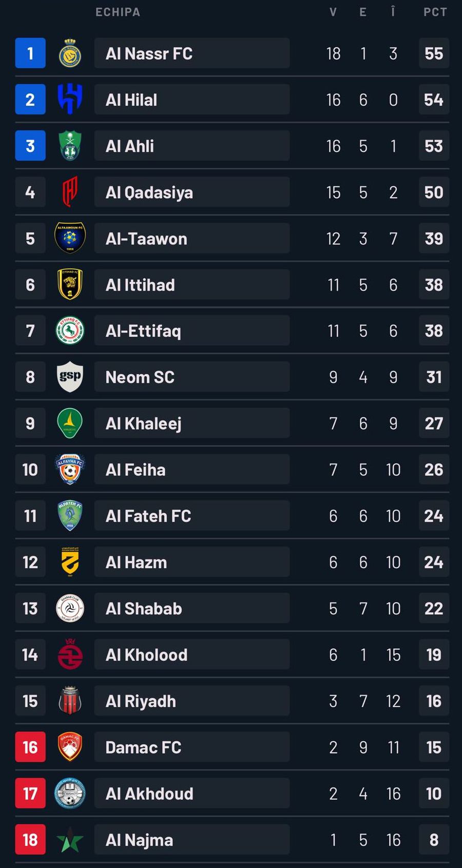The image size is (462, 868).
Task: Click the blue rank badge for position 1
Action: pyautogui.click(x=30, y=53)
